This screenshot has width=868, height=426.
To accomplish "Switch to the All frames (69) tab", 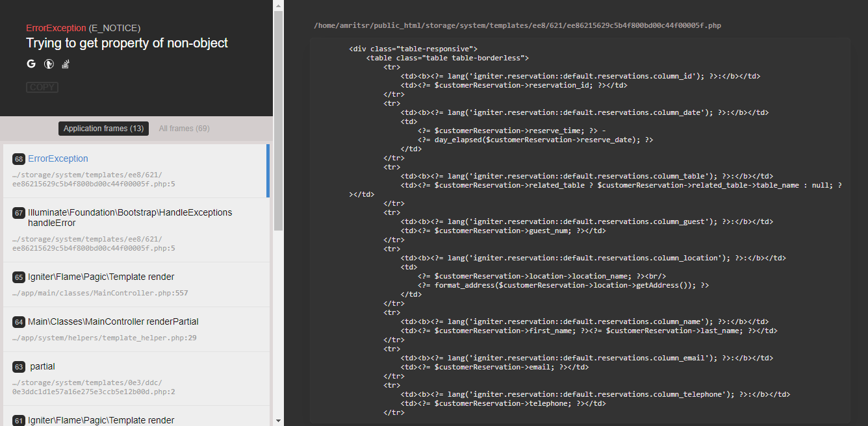I will point(184,128).
